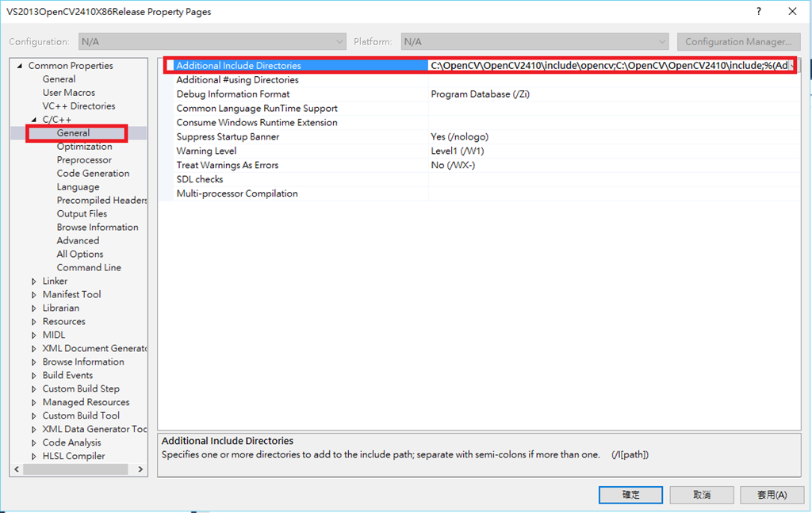Image resolution: width=812 pixels, height=513 pixels.
Task: Select SDL checks property
Action: 199,179
